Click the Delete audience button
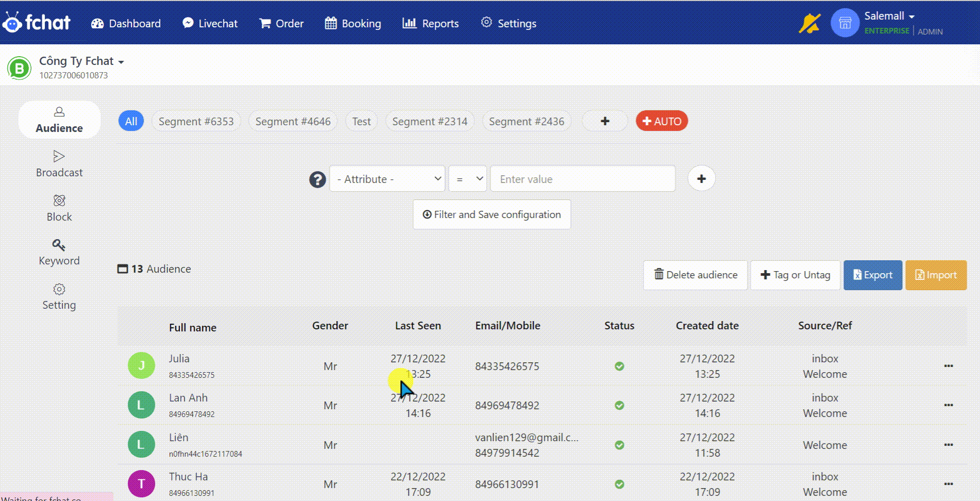The image size is (980, 501). (x=695, y=275)
